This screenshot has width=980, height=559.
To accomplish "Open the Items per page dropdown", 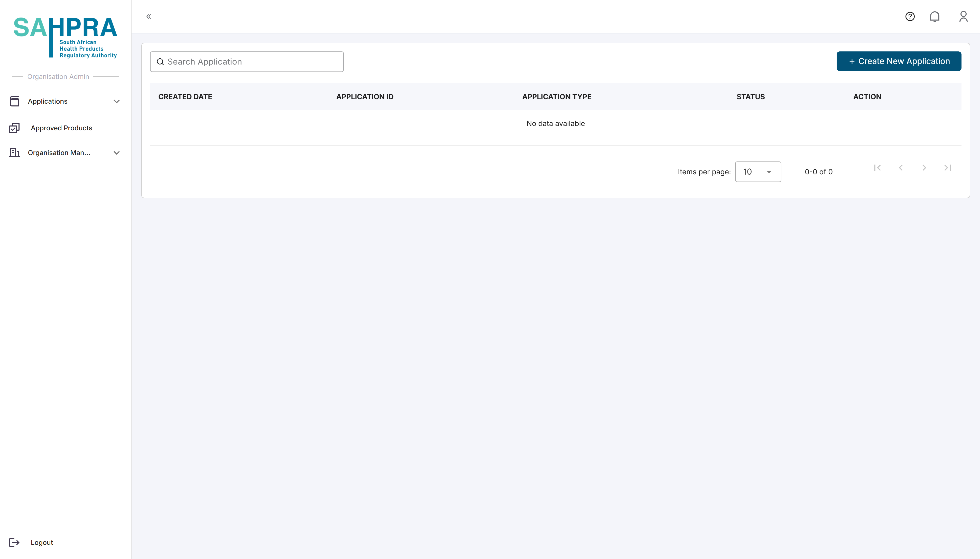I will [758, 172].
